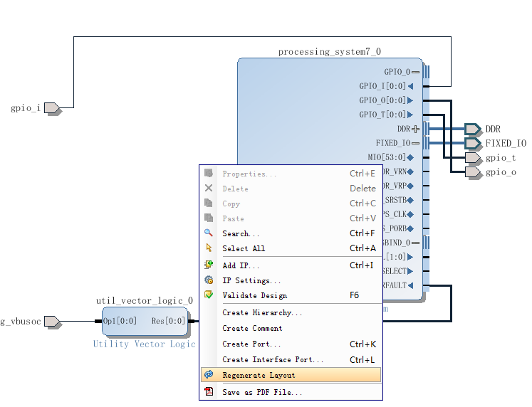
Task: Select the vbusoc input port symbol
Action: click(x=52, y=321)
